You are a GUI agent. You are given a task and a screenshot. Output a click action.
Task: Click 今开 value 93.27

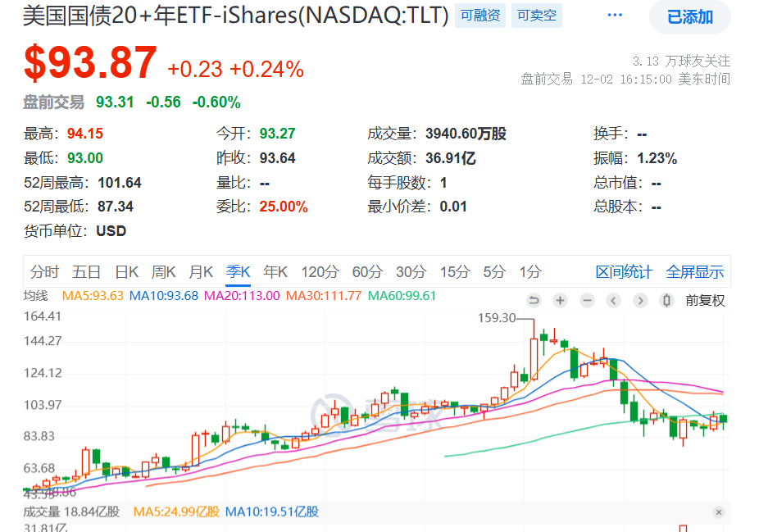click(277, 134)
